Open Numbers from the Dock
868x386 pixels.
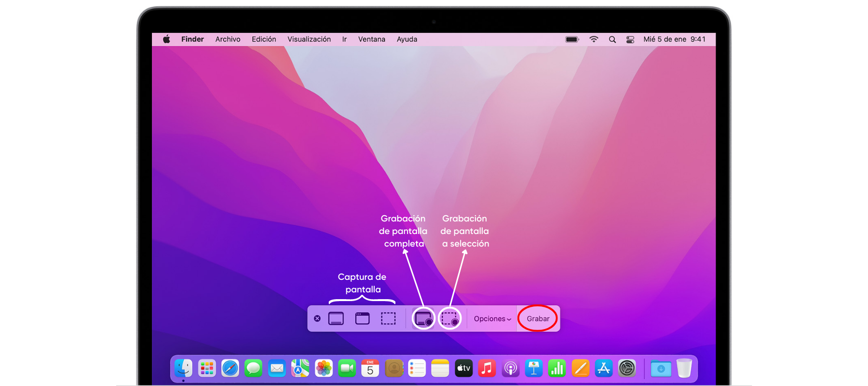pyautogui.click(x=557, y=369)
